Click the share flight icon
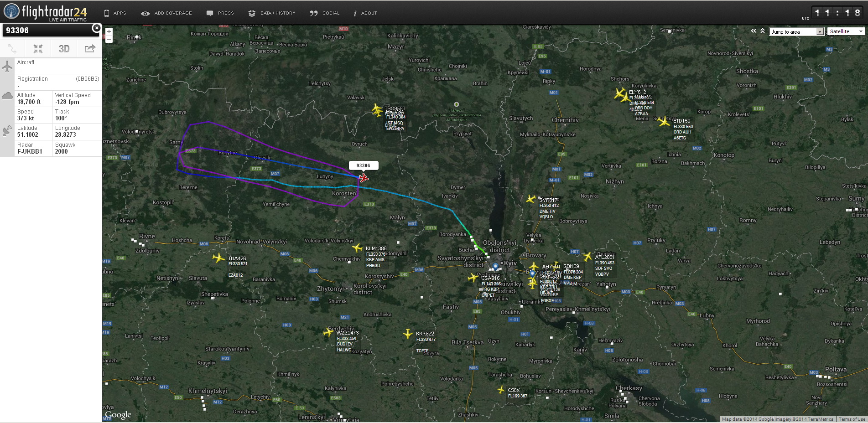This screenshot has width=868, height=423. 90,49
